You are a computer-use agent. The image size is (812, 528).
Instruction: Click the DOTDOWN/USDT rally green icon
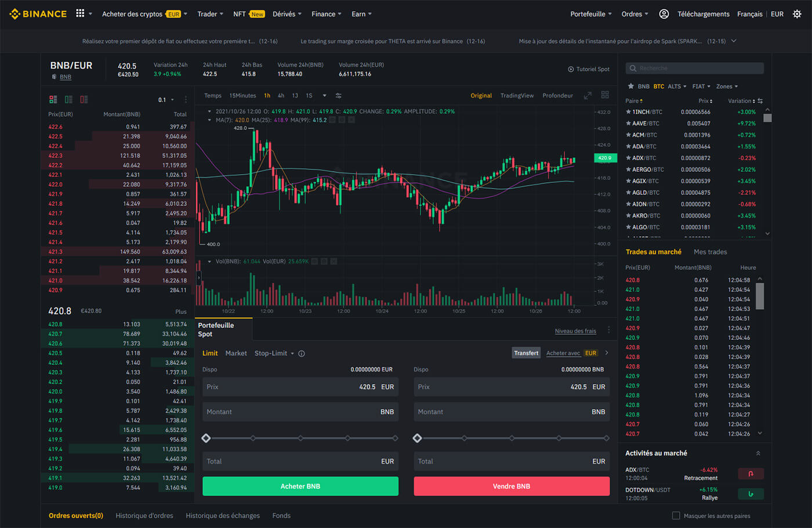[751, 494]
